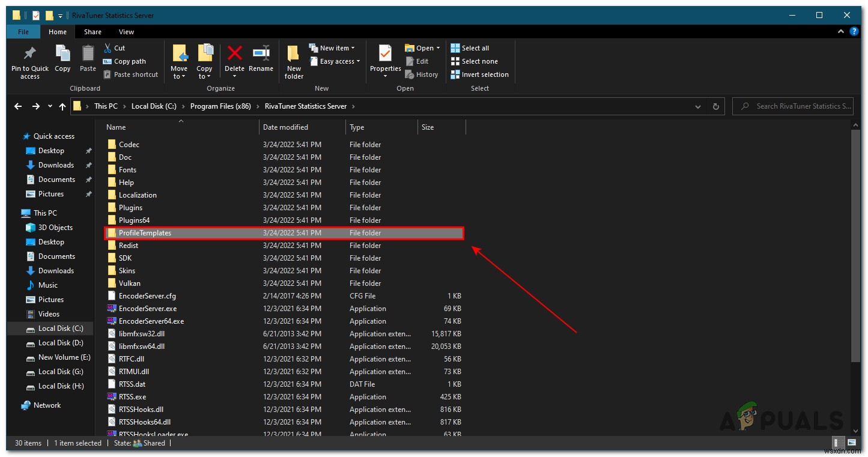Click Select all in the ribbon
Viewport: 868px width, 457px height.
[x=470, y=48]
